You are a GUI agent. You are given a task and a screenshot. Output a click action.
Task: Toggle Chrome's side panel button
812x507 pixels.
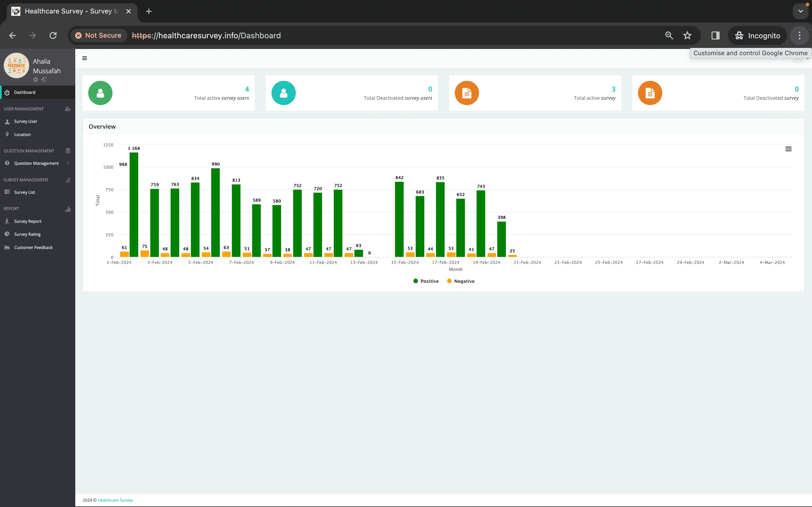pyautogui.click(x=715, y=35)
